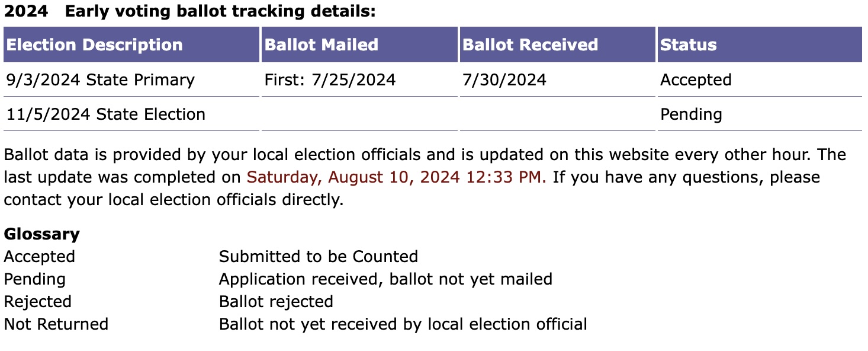Image resolution: width=868 pixels, height=351 pixels.
Task: Click the Ballot rejected definition text
Action: (276, 302)
